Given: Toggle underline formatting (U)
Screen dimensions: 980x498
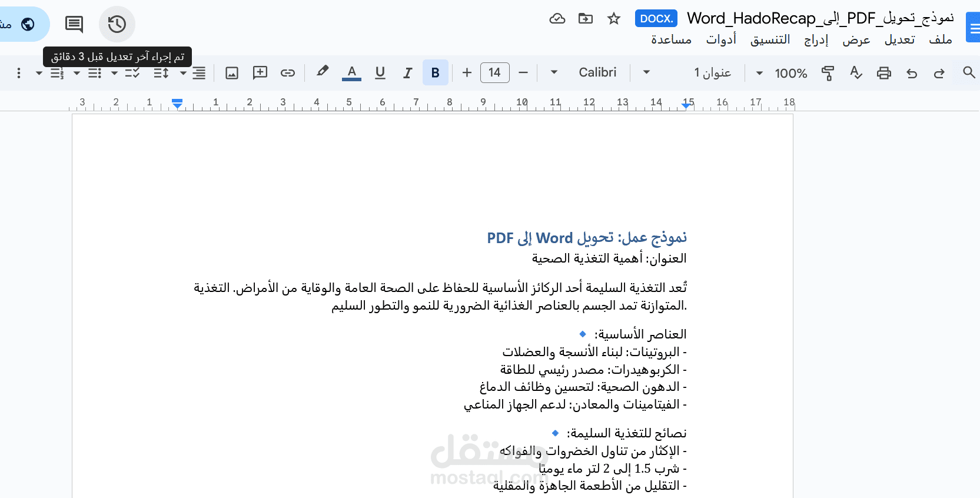Looking at the screenshot, I should point(380,72).
